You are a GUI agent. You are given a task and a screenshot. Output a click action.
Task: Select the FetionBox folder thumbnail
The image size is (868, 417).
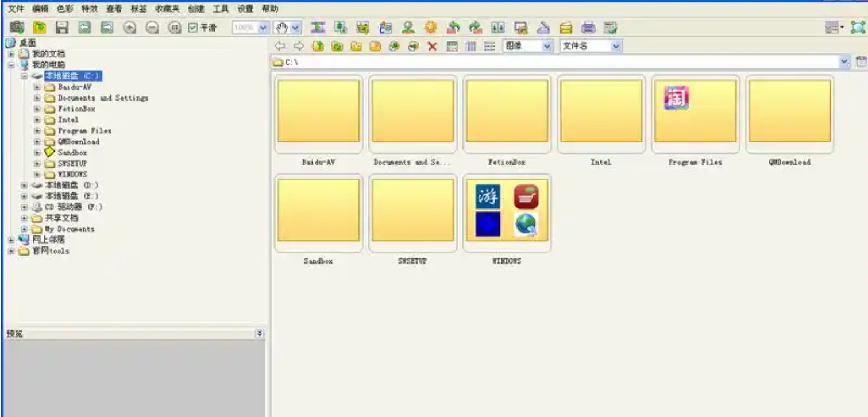(x=507, y=113)
